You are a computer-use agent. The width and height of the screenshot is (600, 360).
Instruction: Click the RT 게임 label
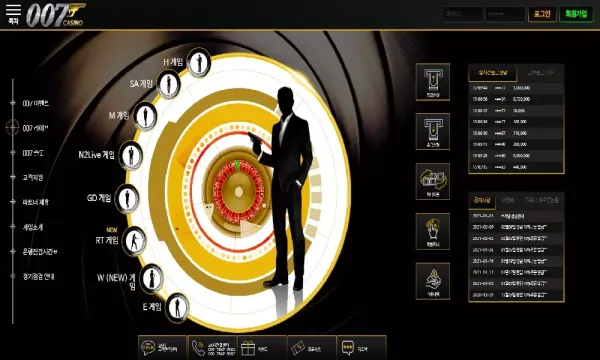[107, 240]
